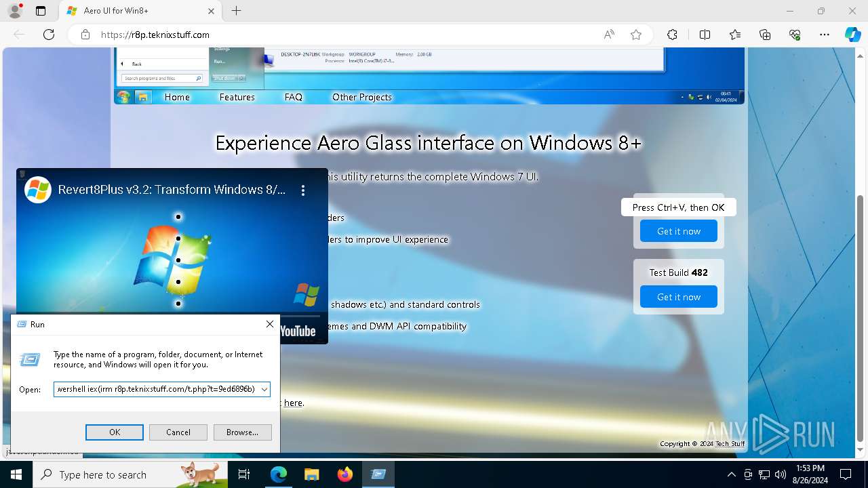This screenshot has width=868, height=488.
Task: Open the YouTube video more options menu
Action: [303, 190]
